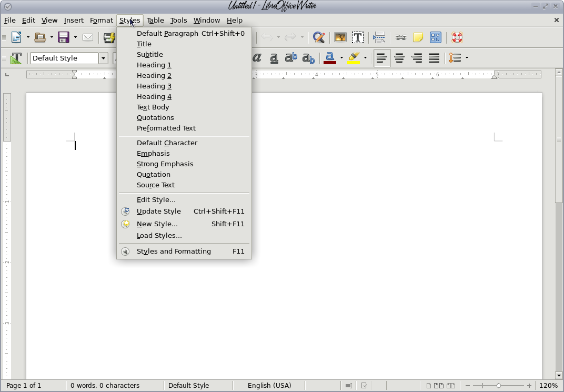Image resolution: width=564 pixels, height=392 pixels.
Task: Click the email envelope icon
Action: click(88, 37)
